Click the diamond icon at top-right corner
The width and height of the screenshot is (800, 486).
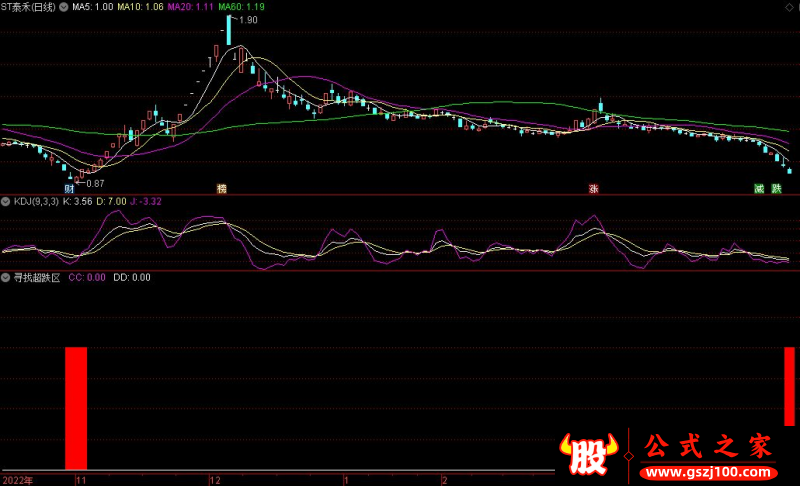pyautogui.click(x=790, y=7)
